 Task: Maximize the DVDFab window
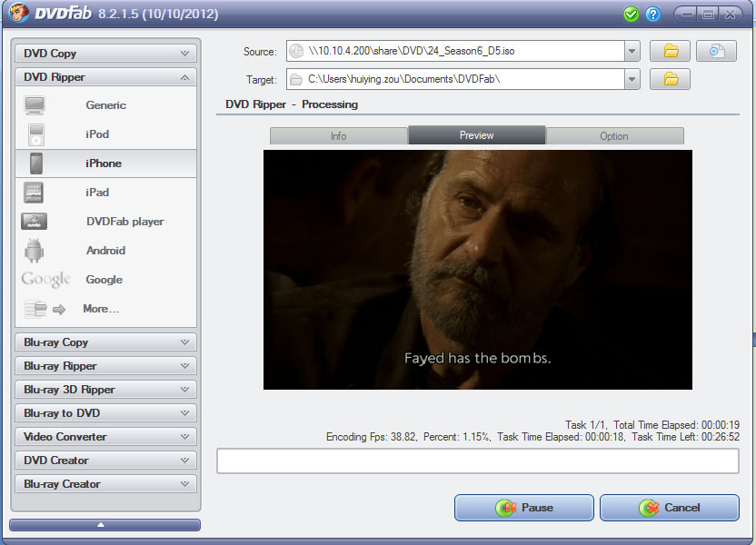(x=708, y=14)
